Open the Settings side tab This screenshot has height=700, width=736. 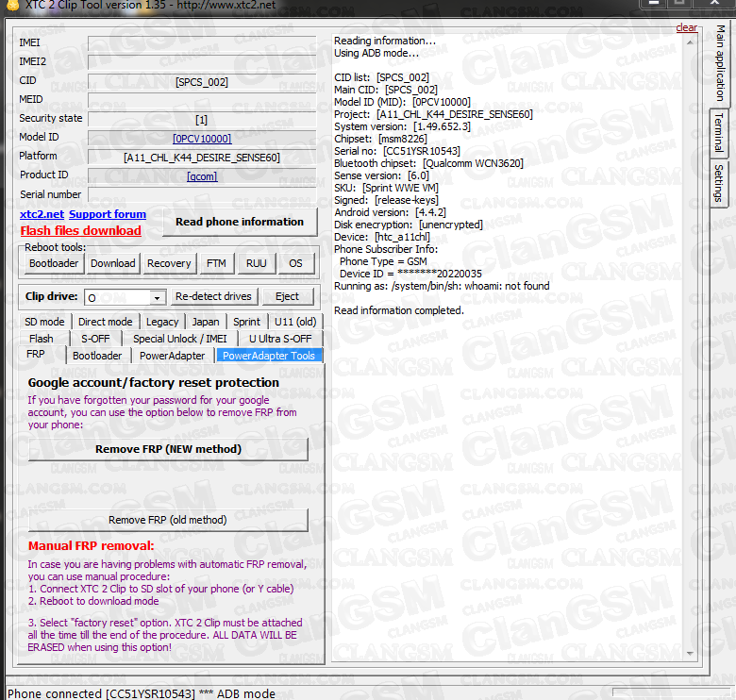(719, 183)
